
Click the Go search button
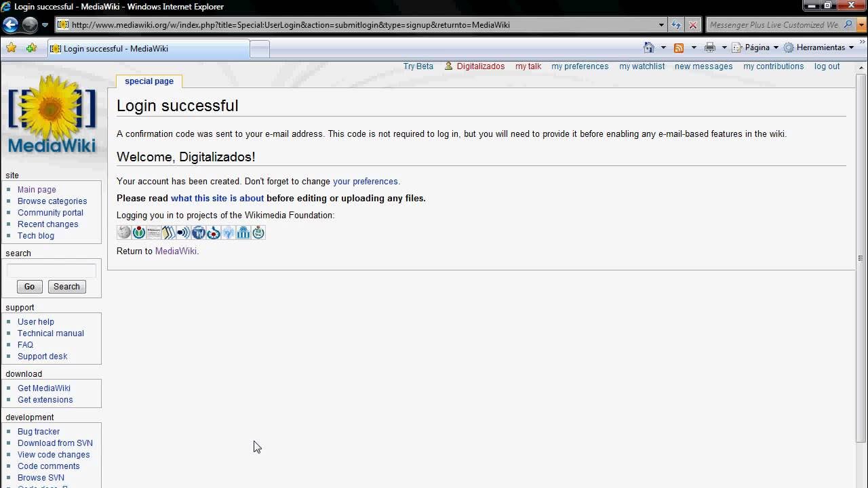[29, 287]
